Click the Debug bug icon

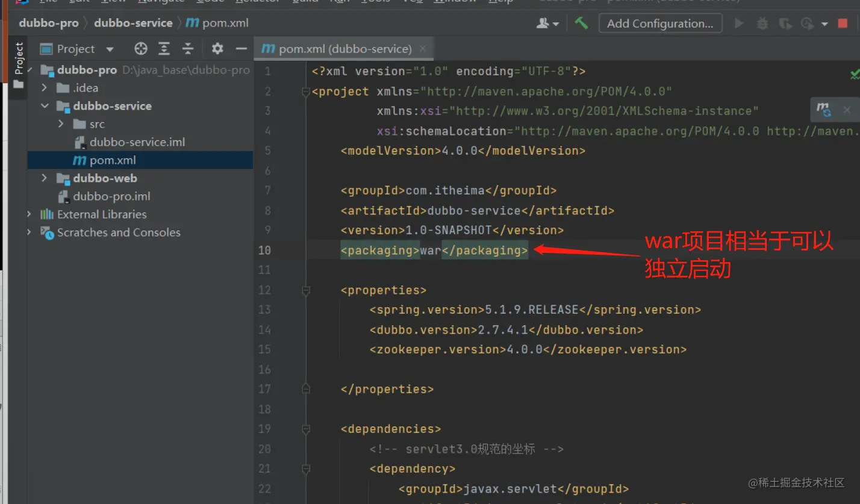(x=762, y=23)
